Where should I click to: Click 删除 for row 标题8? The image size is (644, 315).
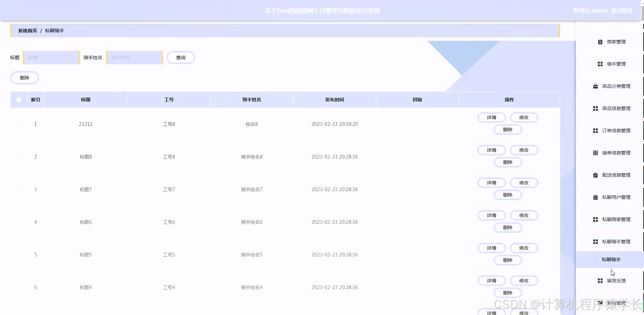click(508, 162)
